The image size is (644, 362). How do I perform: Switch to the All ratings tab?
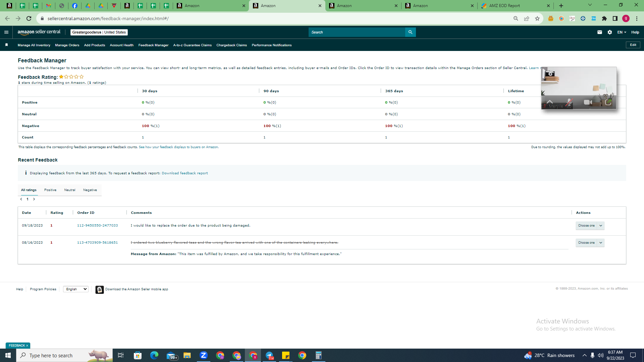29,190
